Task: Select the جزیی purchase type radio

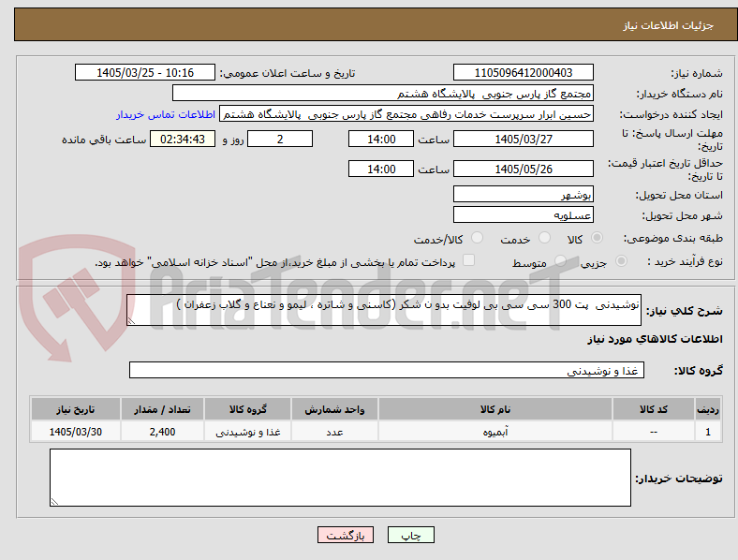Action: coord(621,260)
